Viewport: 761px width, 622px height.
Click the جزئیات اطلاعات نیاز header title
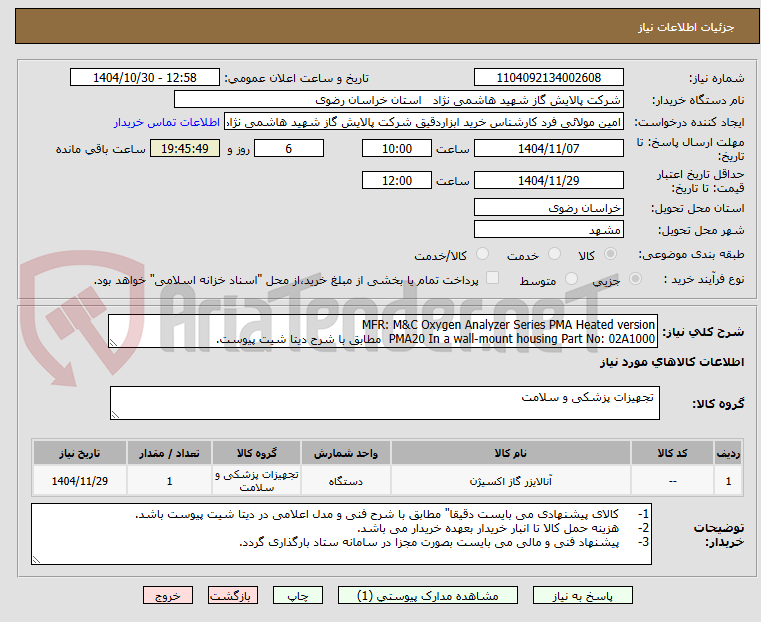coord(685,27)
